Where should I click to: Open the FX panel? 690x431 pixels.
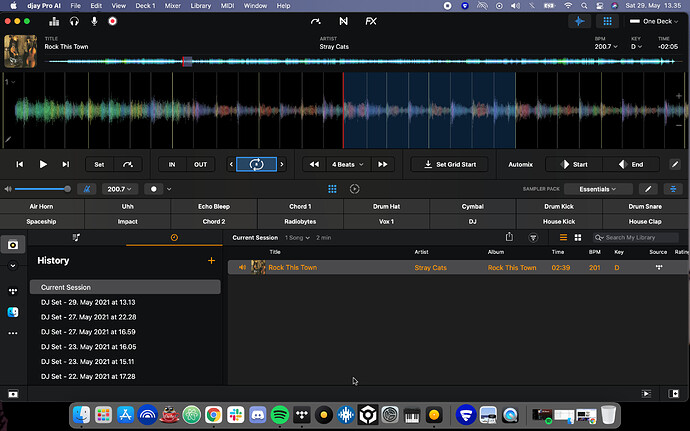coord(371,21)
